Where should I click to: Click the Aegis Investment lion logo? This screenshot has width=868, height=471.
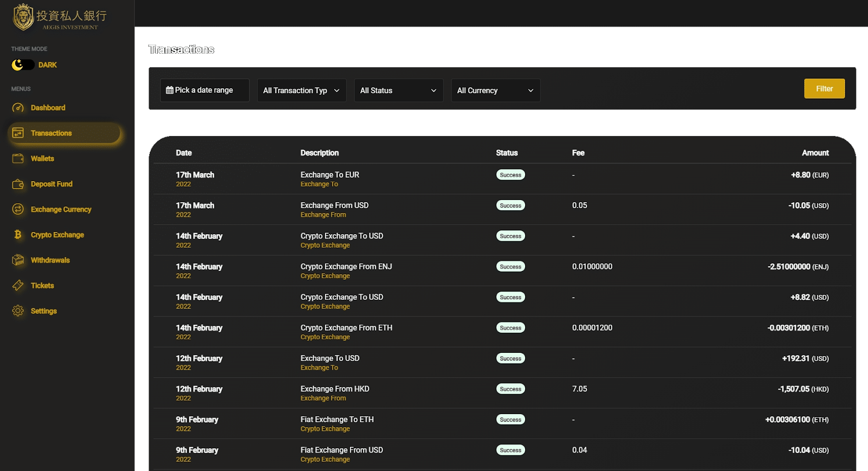coord(23,17)
